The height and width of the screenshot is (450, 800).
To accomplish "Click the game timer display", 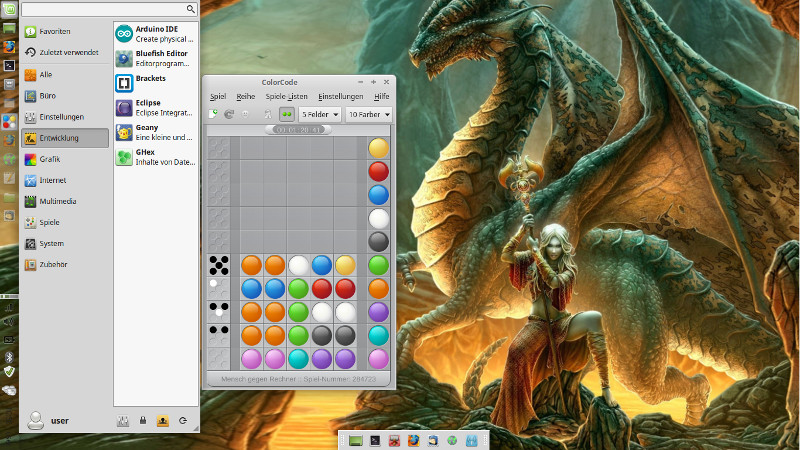I will (298, 130).
